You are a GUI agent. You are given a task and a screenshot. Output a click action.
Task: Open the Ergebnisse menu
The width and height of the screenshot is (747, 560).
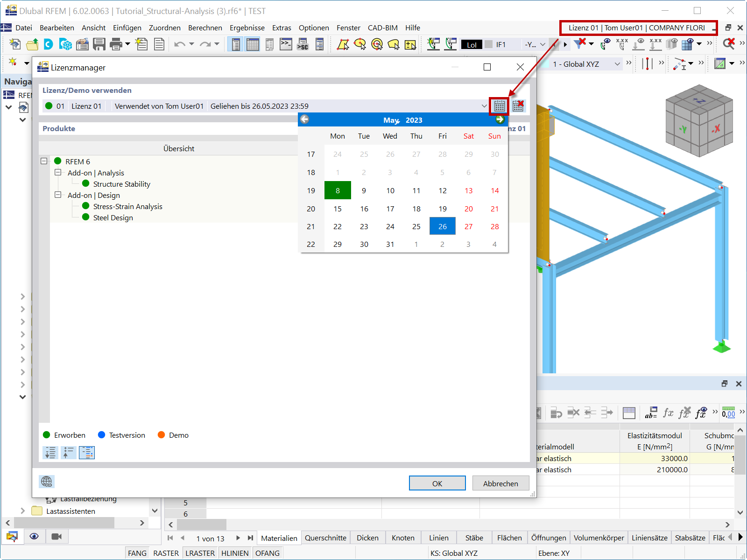pyautogui.click(x=247, y=28)
